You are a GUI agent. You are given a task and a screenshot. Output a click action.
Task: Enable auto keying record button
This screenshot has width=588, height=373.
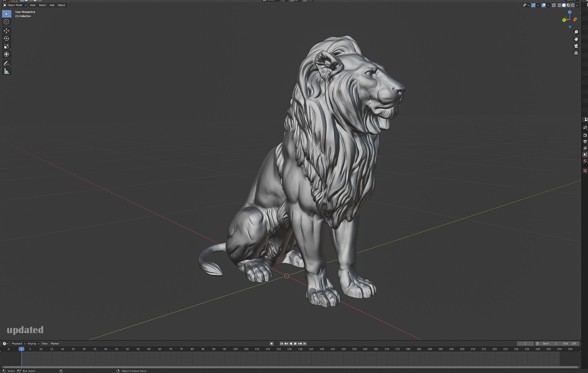[271, 343]
